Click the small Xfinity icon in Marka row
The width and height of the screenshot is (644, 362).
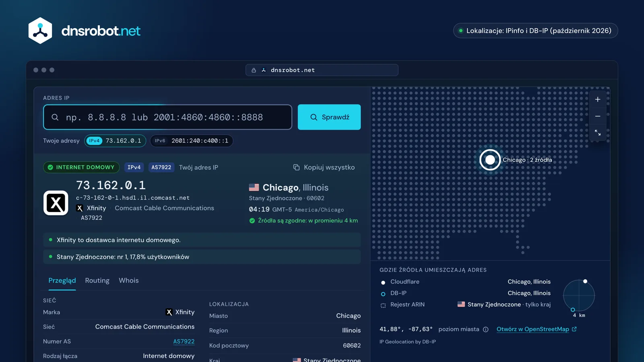169,312
